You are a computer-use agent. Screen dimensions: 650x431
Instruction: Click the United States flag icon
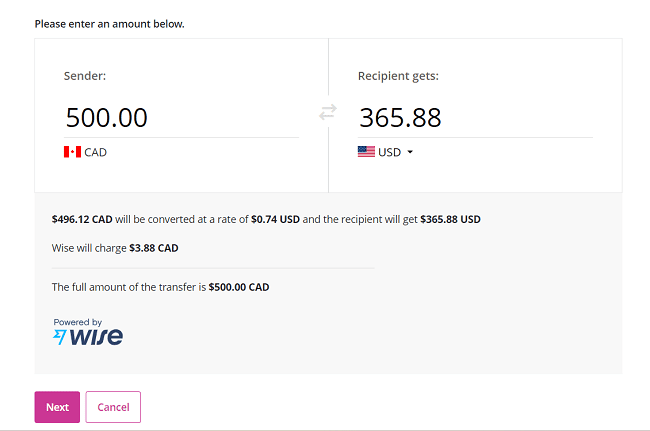(x=366, y=152)
